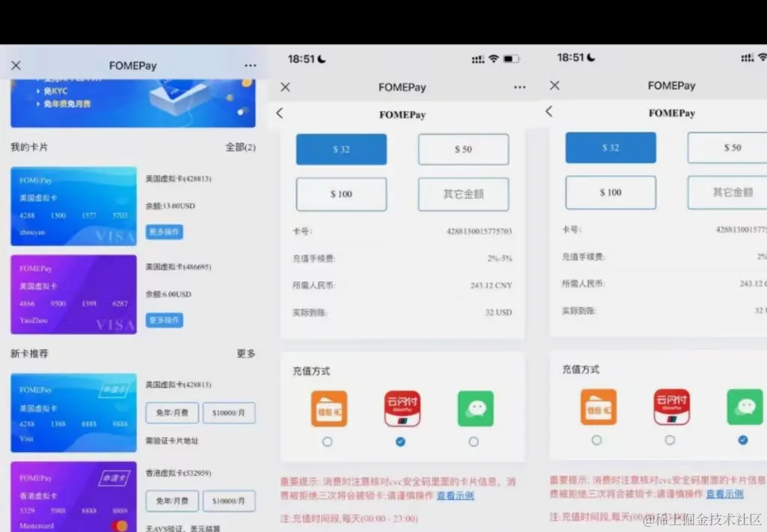
Task: Tap orange wallet payment icon in middle screen
Action: 329,409
